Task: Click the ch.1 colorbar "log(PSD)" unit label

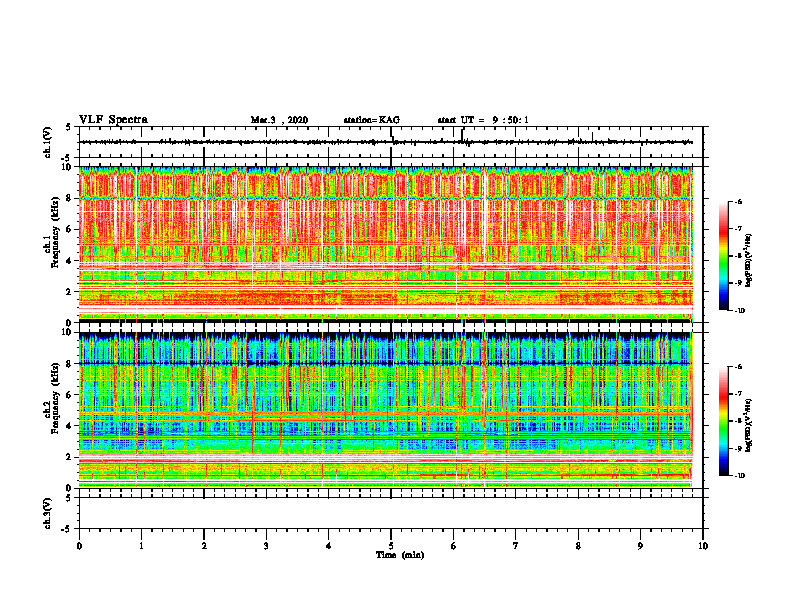Action: 749,260
